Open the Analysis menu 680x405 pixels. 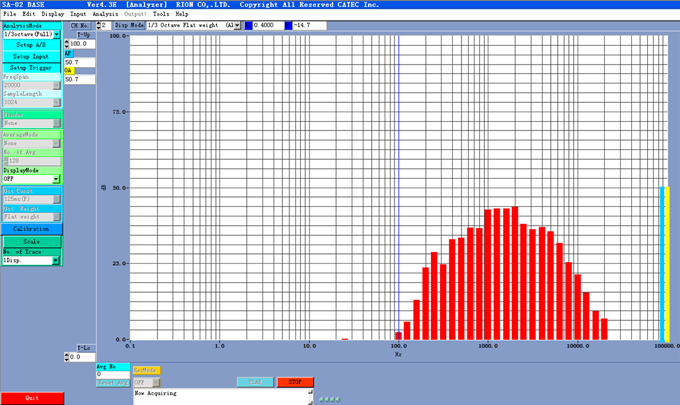(104, 15)
